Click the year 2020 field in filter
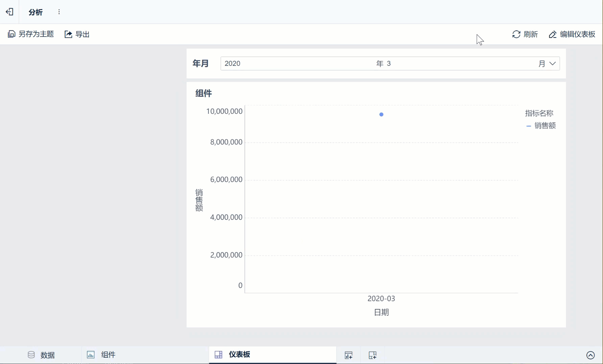The height and width of the screenshot is (364, 603). 233,63
